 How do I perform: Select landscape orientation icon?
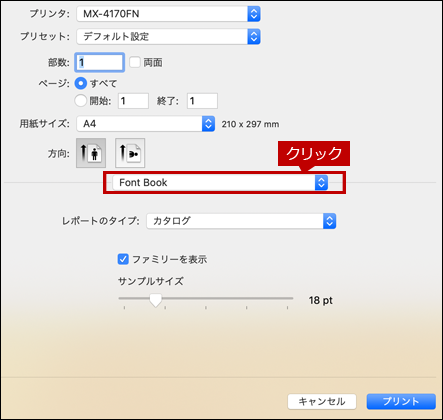click(x=130, y=153)
